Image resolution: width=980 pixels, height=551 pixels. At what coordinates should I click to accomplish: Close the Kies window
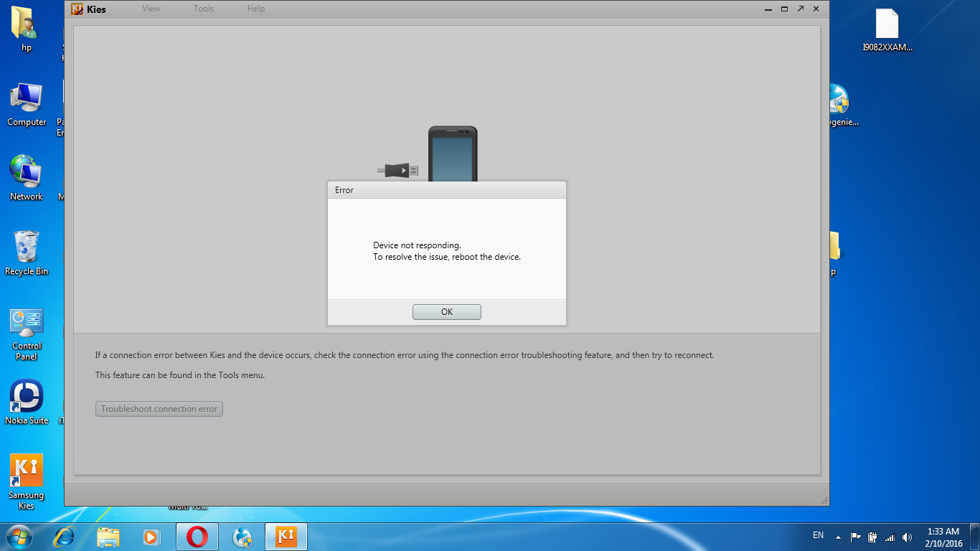(816, 9)
